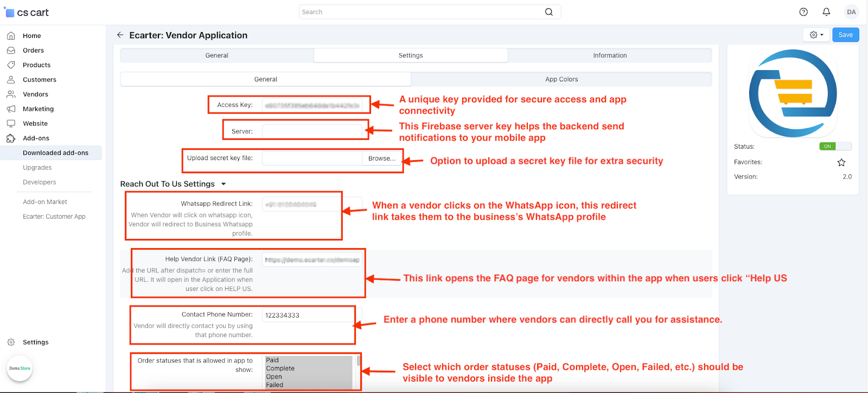Select Paid in the order statuses list
This screenshot has height=393, width=868.
point(272,360)
